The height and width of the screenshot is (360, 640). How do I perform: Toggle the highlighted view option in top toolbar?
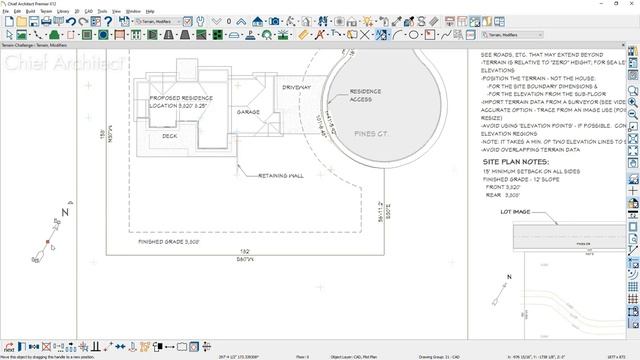pos(475,21)
